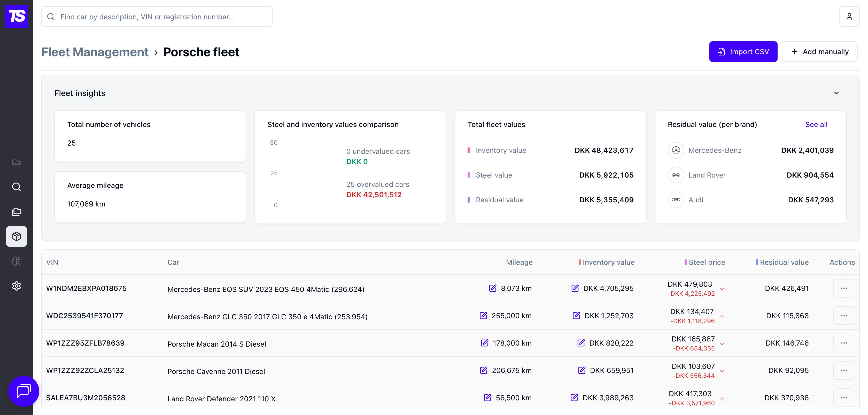Open the chat bubble widget

pyautogui.click(x=24, y=391)
